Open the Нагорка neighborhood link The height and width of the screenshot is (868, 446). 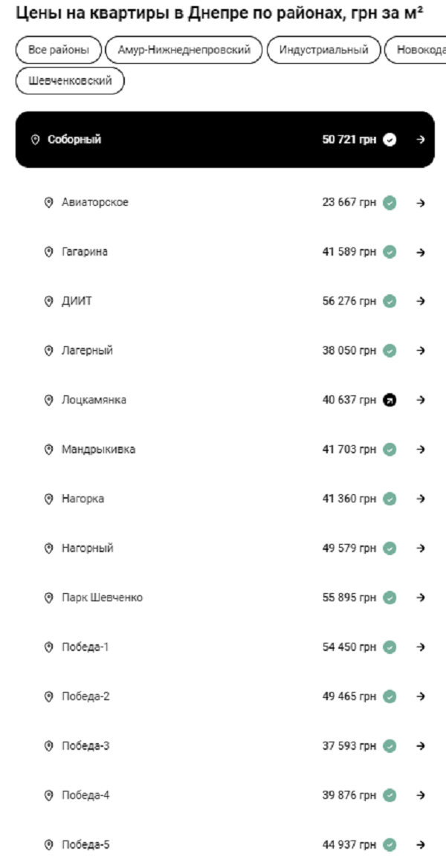tap(83, 499)
